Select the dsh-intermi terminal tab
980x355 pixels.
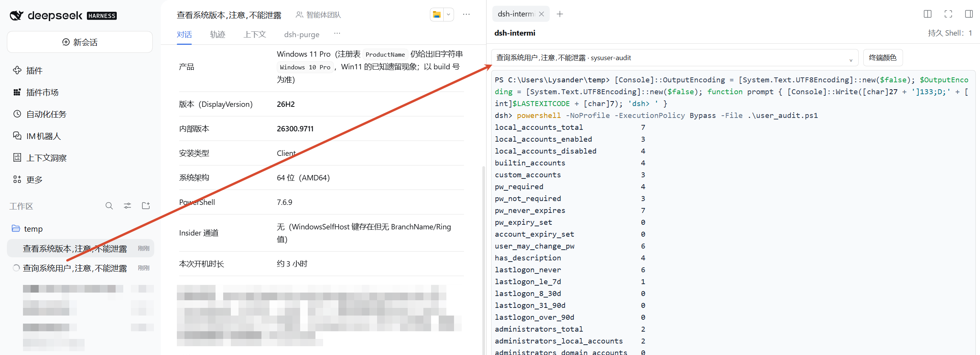pos(516,14)
